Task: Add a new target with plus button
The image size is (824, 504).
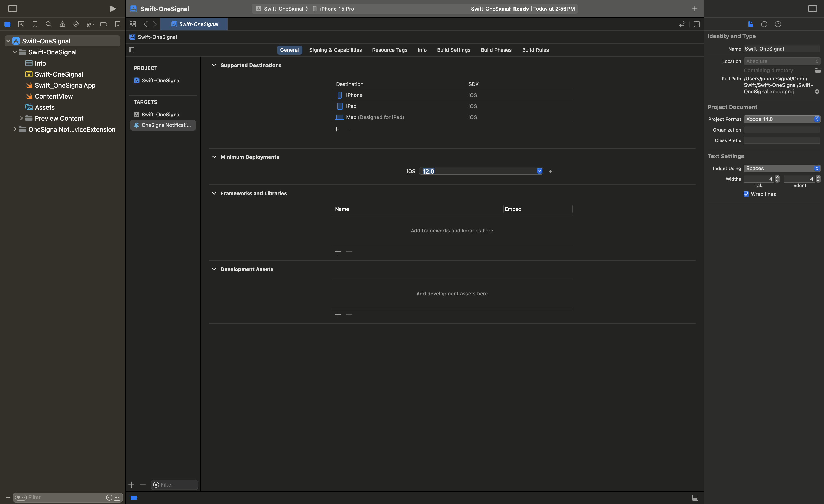Action: pyautogui.click(x=132, y=485)
